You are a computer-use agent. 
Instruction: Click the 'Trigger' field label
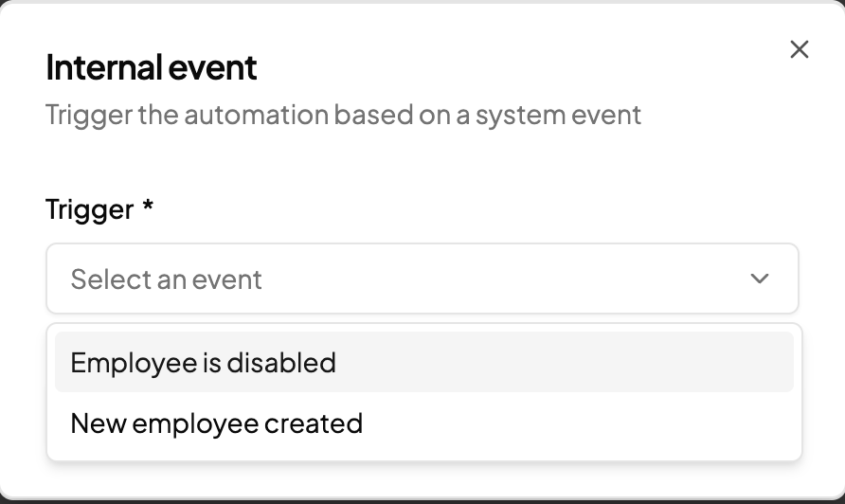pos(89,209)
